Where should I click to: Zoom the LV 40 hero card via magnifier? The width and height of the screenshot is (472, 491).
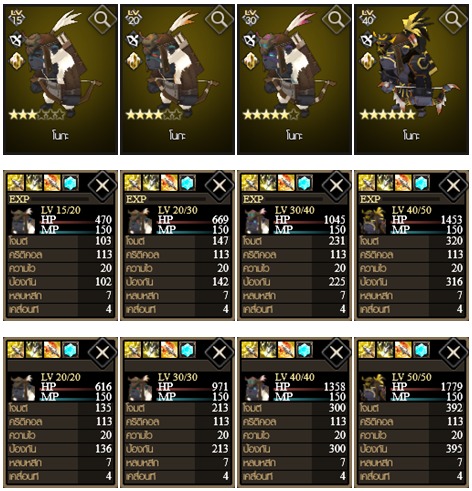(x=453, y=20)
